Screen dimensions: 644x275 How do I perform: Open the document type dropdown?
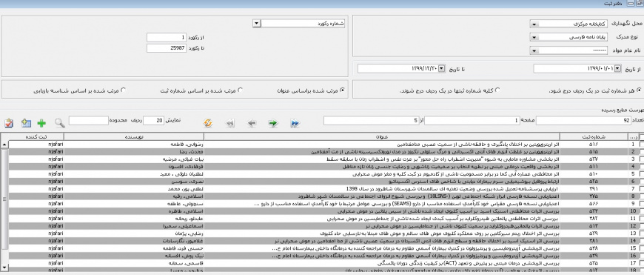tap(534, 37)
